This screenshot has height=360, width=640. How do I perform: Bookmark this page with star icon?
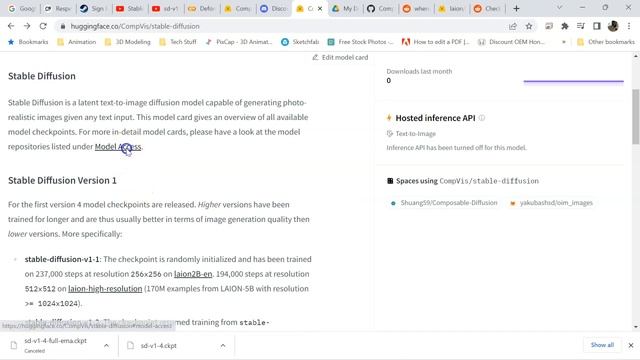[x=529, y=26]
